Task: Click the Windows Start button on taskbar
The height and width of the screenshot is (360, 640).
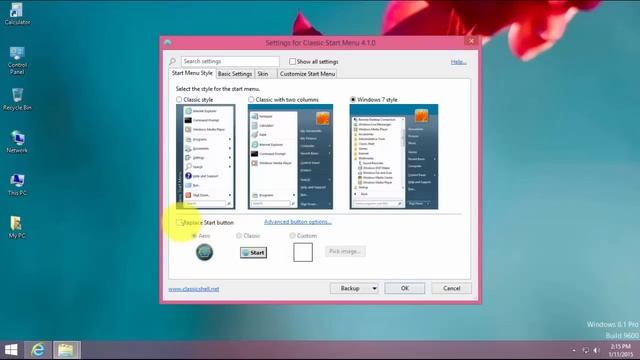Action: pyautogui.click(x=11, y=350)
